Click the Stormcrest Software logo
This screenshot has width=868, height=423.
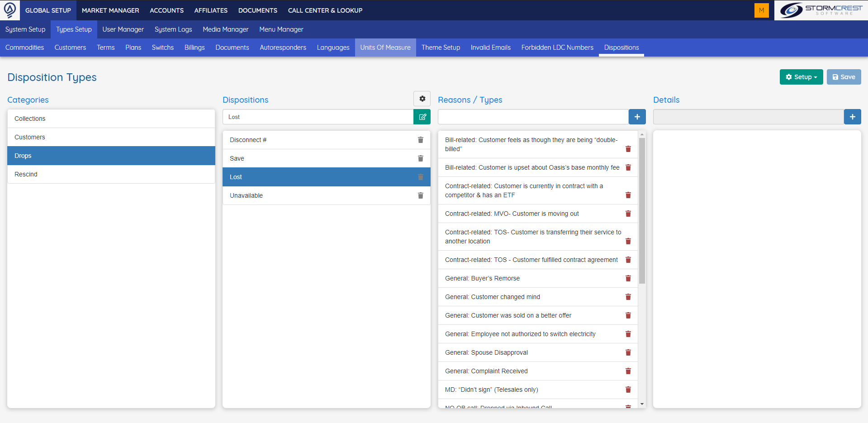point(821,10)
